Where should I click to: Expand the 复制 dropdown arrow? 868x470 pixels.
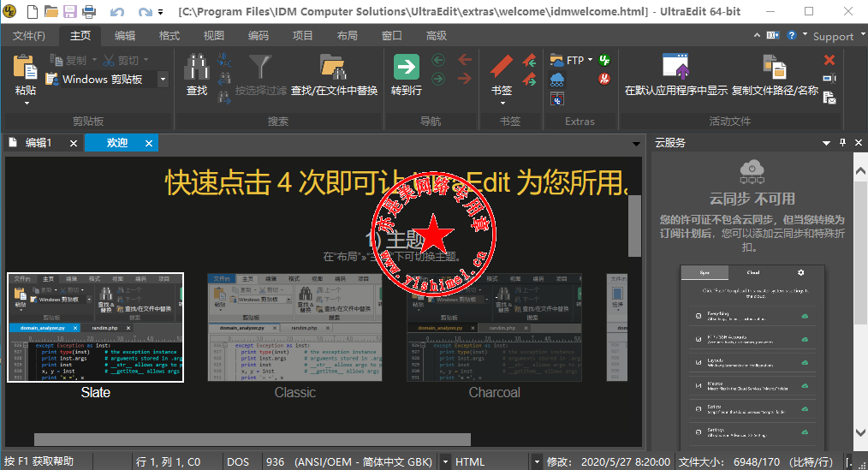[95, 60]
